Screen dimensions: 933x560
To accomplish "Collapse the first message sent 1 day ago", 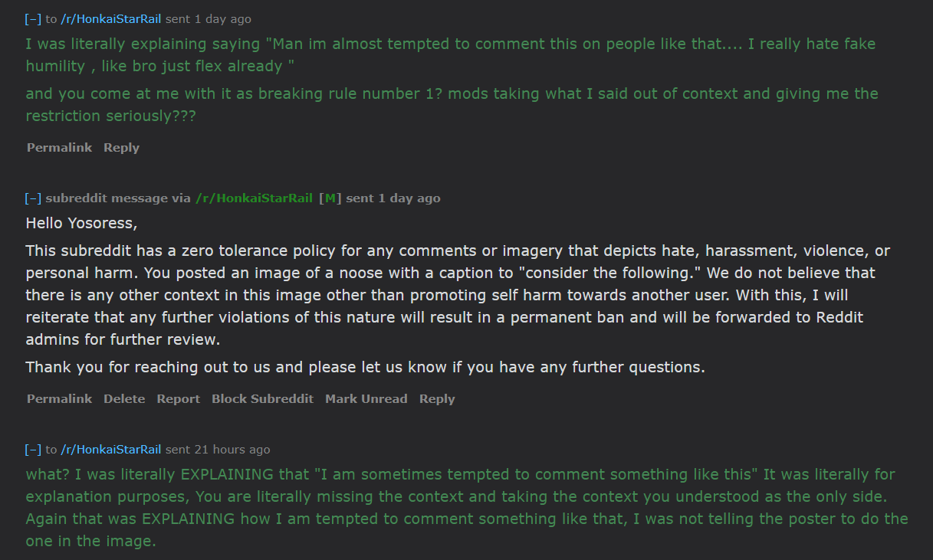I will coord(32,19).
